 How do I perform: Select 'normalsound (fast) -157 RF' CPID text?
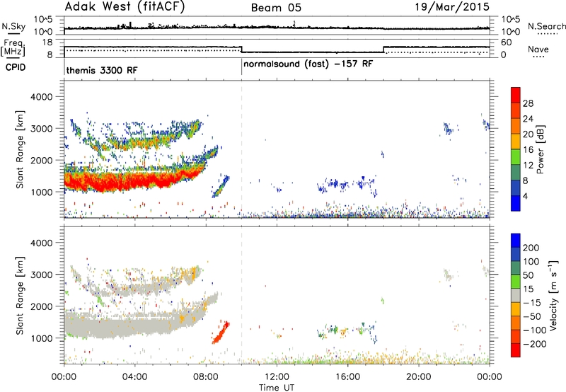click(308, 64)
